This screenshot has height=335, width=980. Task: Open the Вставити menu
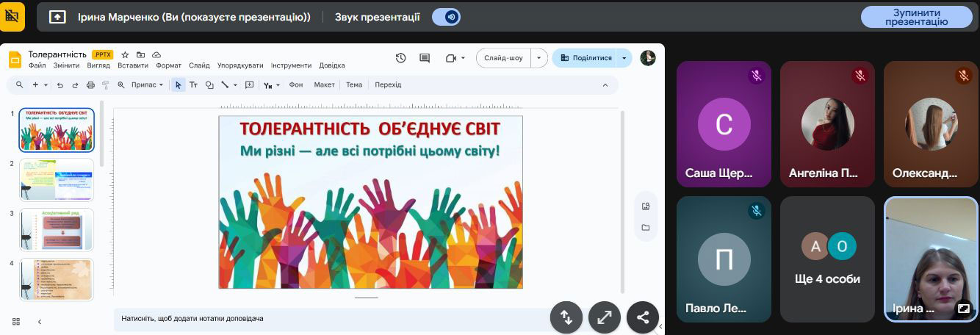pyautogui.click(x=132, y=65)
